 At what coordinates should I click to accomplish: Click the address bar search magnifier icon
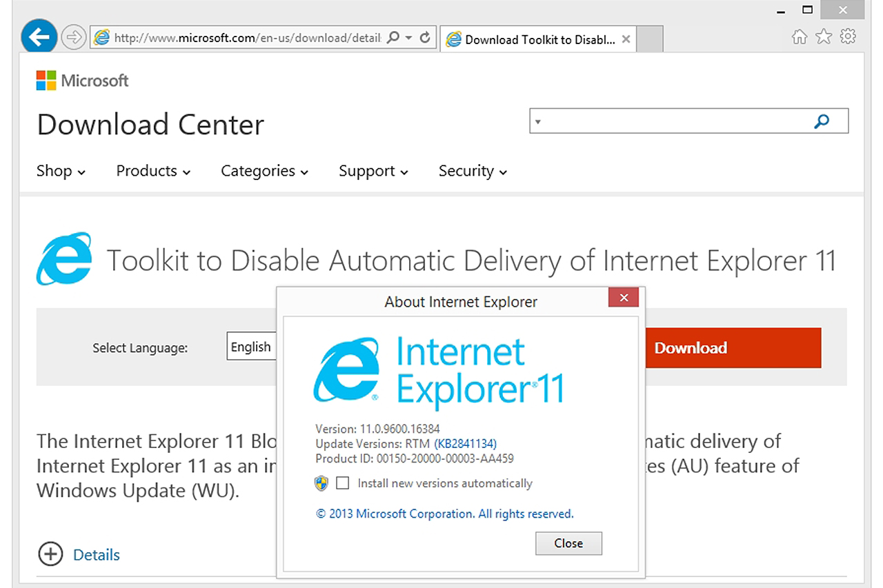coord(393,38)
